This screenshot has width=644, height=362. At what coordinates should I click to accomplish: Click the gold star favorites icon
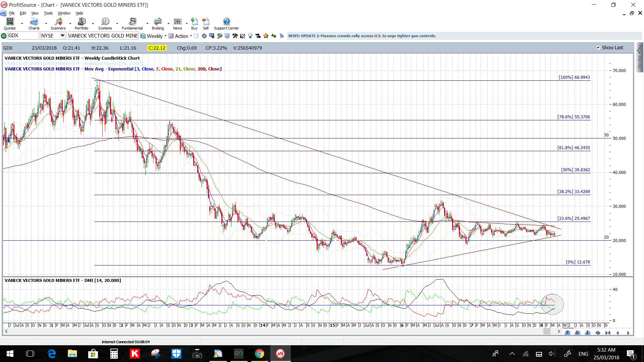266,36
